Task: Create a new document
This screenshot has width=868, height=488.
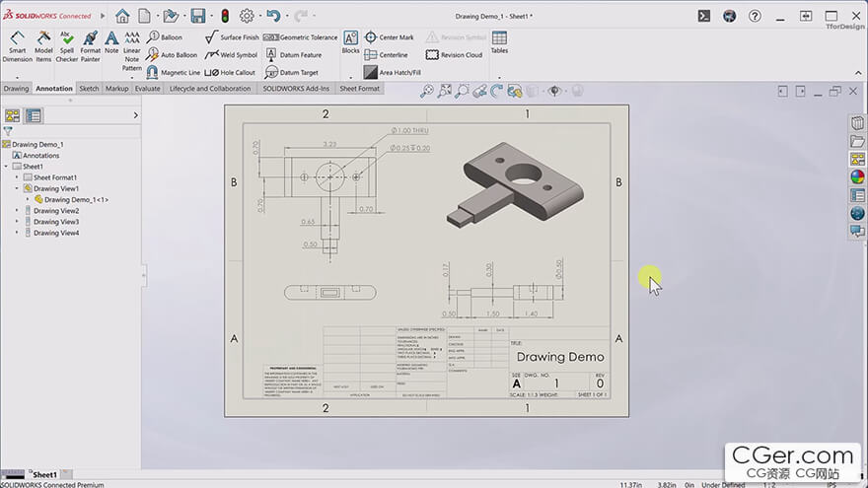Action: tap(144, 16)
